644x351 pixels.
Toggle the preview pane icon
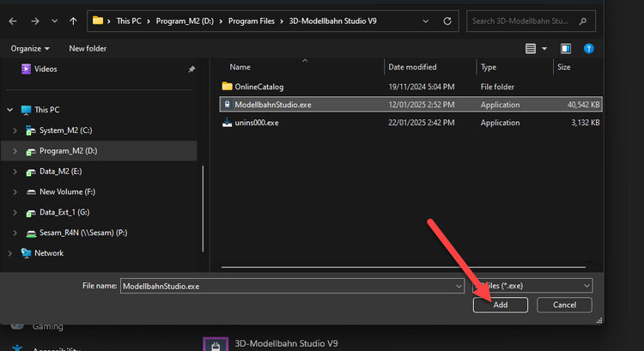pyautogui.click(x=566, y=48)
